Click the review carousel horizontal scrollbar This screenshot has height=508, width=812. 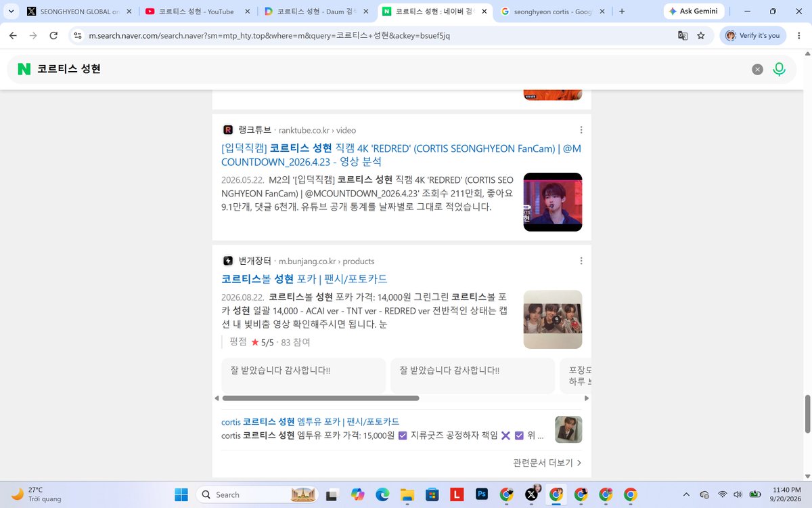(321, 398)
